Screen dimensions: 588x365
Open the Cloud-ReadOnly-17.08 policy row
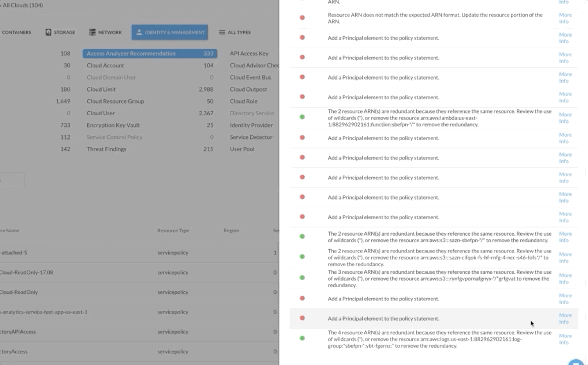26,272
